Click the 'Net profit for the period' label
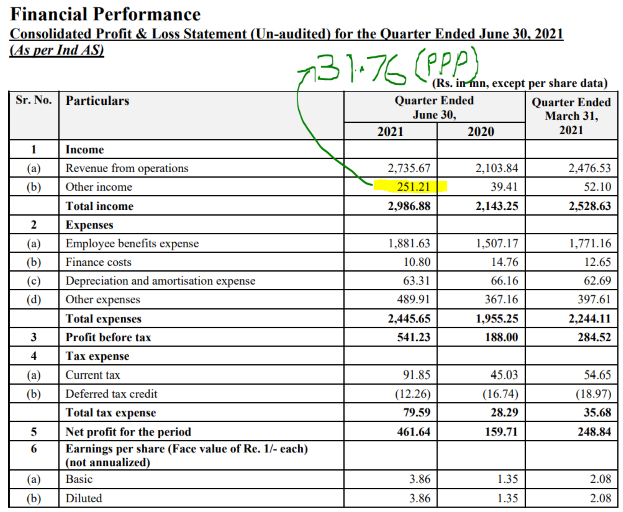Image resolution: width=623 pixels, height=512 pixels. pos(128,432)
